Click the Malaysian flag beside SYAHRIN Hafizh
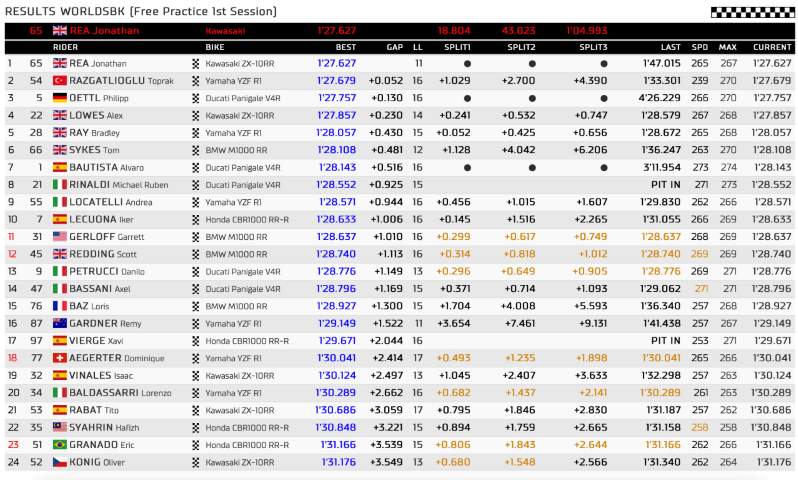798x480 pixels. [x=60, y=427]
